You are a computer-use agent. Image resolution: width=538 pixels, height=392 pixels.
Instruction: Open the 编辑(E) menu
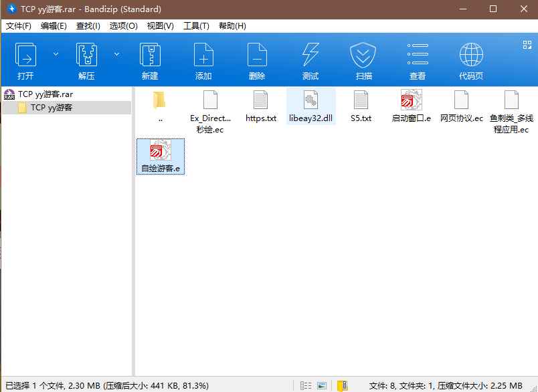coord(54,26)
